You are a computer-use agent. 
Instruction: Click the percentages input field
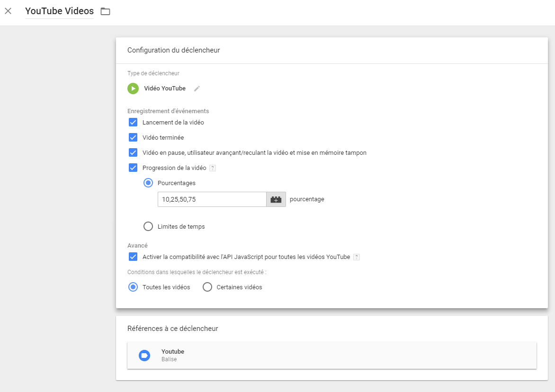click(x=212, y=199)
